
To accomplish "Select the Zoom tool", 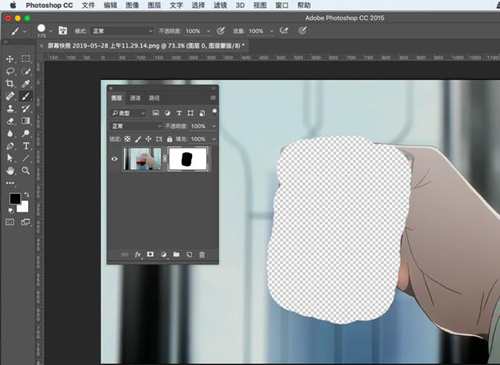I will tap(26, 171).
